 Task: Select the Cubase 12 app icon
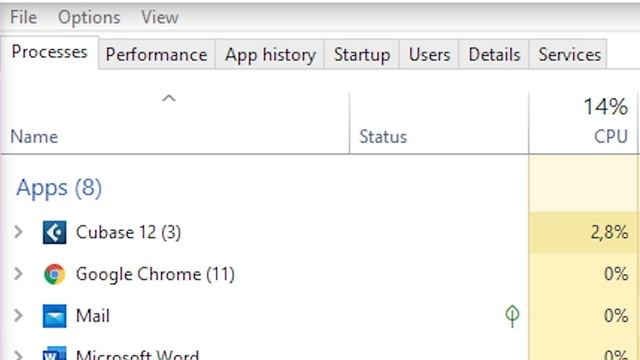pos(54,232)
